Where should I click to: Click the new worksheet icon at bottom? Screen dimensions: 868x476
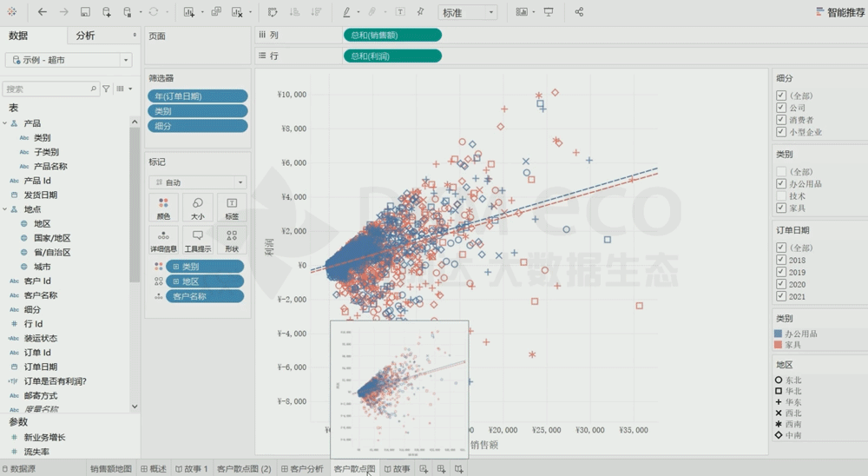[x=424, y=469]
